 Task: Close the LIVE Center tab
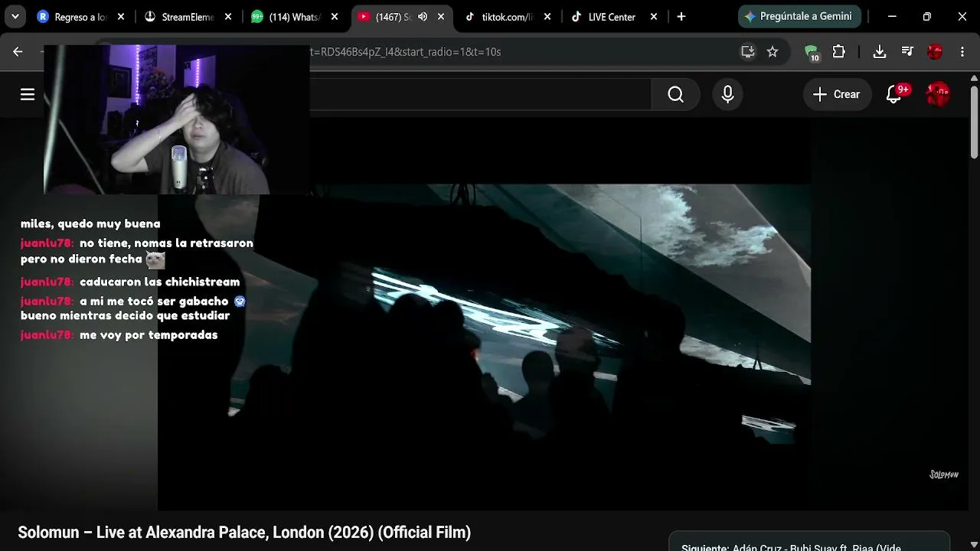pyautogui.click(x=654, y=17)
